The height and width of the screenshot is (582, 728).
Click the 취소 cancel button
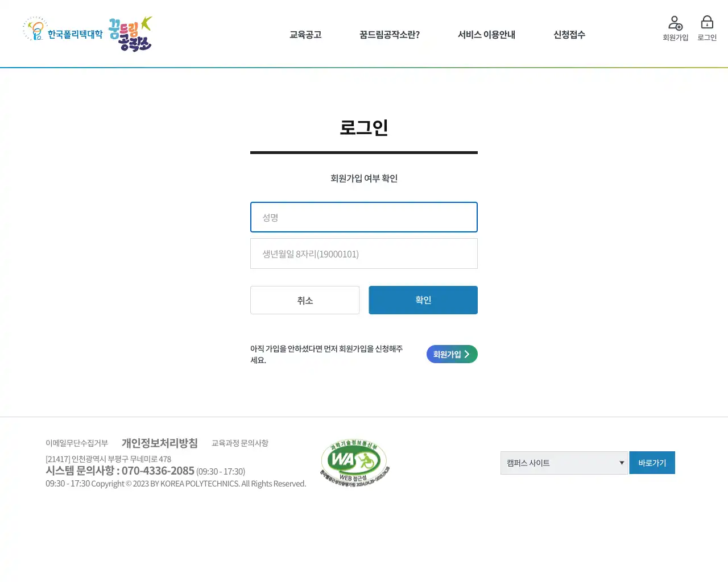[305, 300]
